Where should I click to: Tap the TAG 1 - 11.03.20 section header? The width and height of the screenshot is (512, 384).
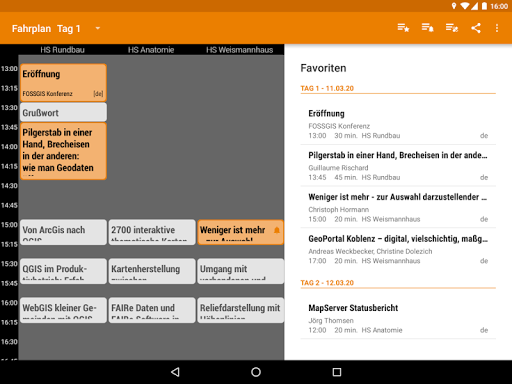(x=327, y=88)
